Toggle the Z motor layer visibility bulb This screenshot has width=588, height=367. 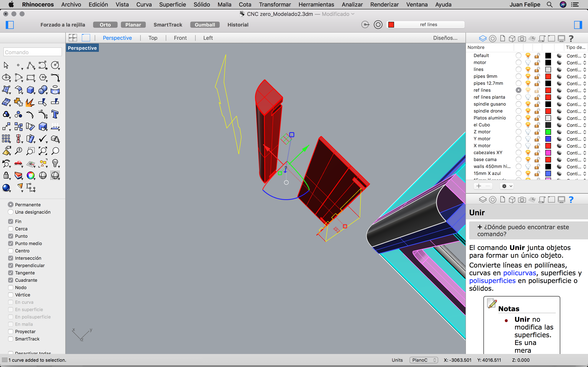coord(528,132)
